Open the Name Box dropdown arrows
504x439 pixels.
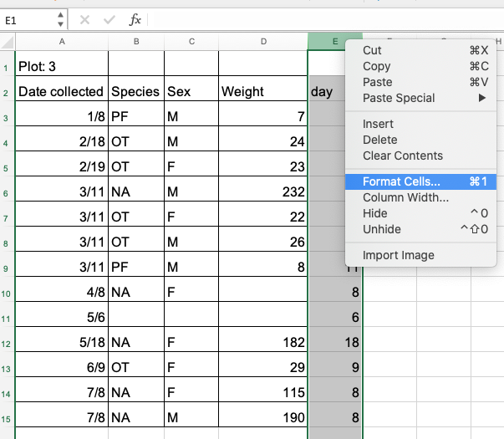[x=60, y=19]
